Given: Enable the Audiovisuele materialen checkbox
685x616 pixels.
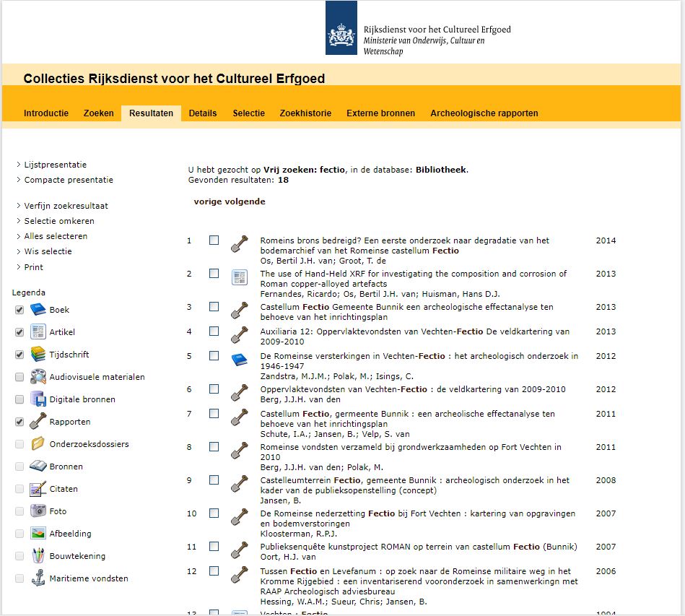Looking at the screenshot, I should [19, 377].
